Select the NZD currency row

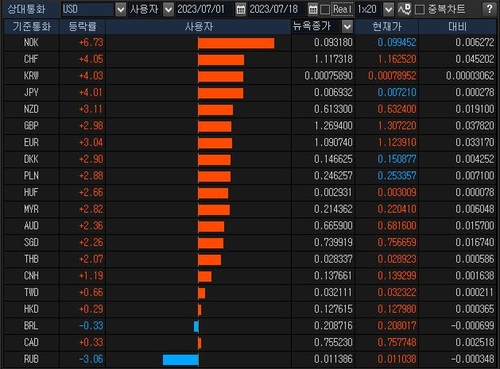250,109
